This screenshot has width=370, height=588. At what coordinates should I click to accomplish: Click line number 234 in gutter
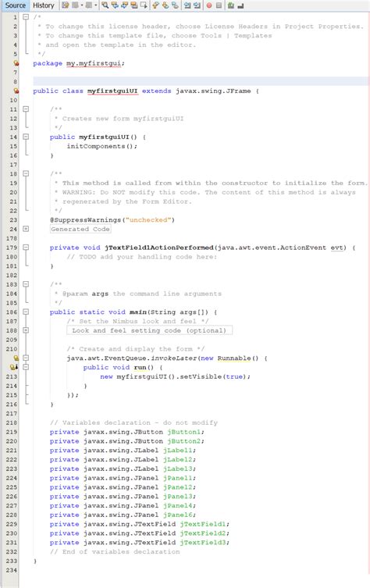pyautogui.click(x=11, y=570)
